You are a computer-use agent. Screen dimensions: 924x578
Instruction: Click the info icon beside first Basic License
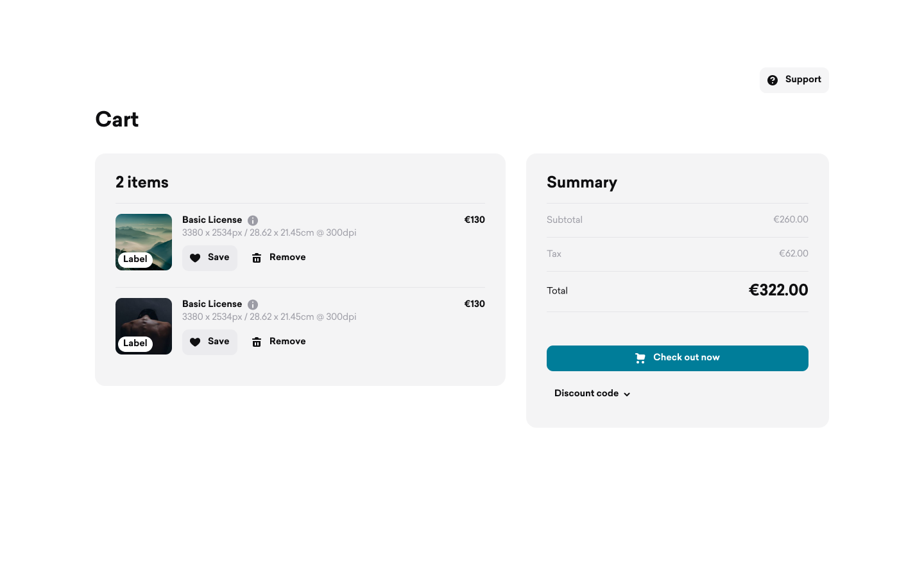point(253,220)
